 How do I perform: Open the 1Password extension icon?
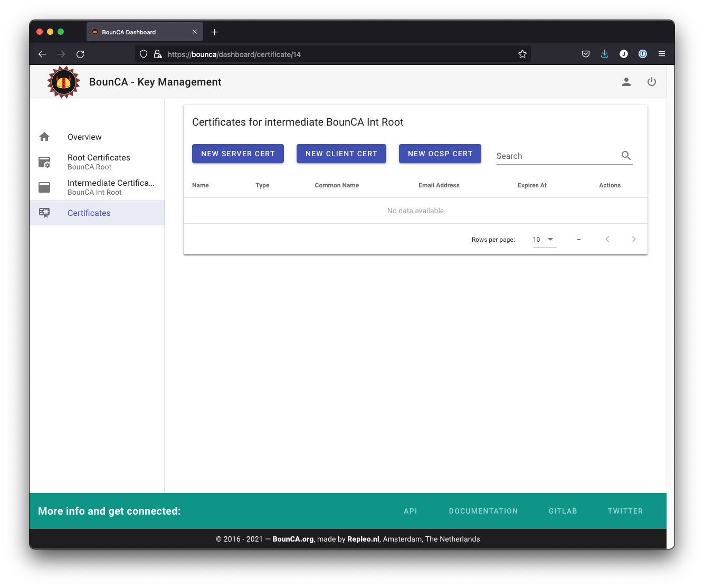coord(643,54)
